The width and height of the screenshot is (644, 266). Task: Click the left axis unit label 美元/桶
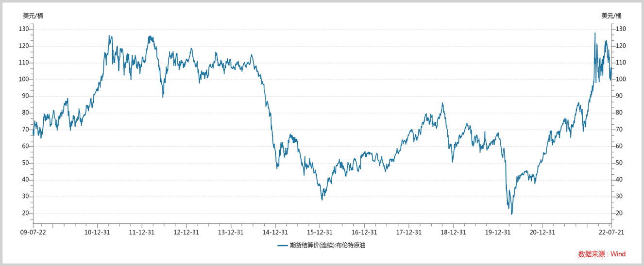(33, 16)
